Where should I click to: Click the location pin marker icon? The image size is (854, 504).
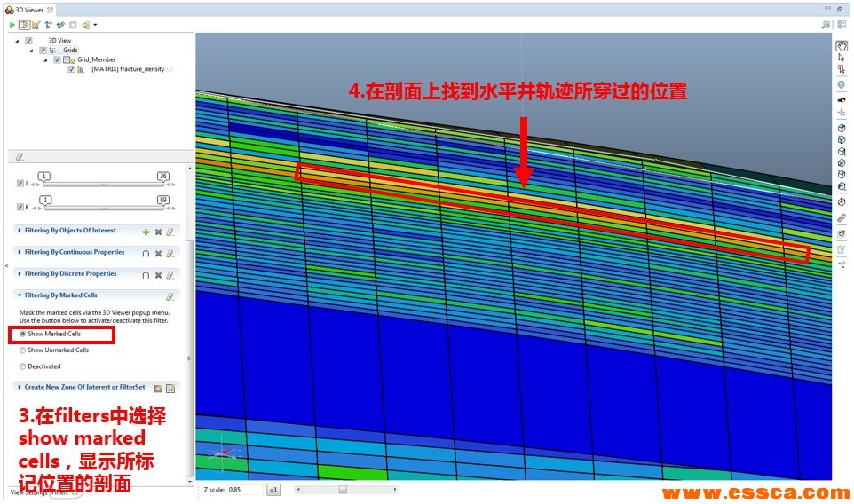point(842,85)
